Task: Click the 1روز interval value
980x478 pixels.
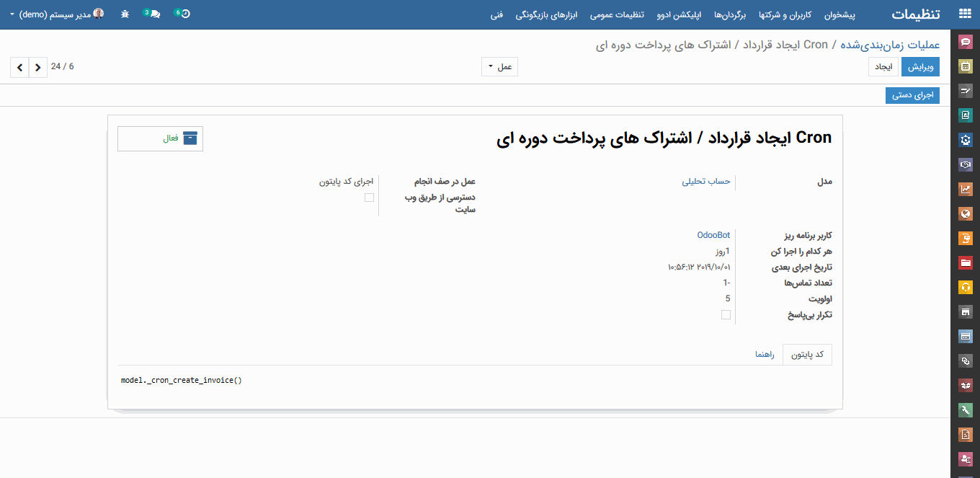Action: [x=723, y=251]
